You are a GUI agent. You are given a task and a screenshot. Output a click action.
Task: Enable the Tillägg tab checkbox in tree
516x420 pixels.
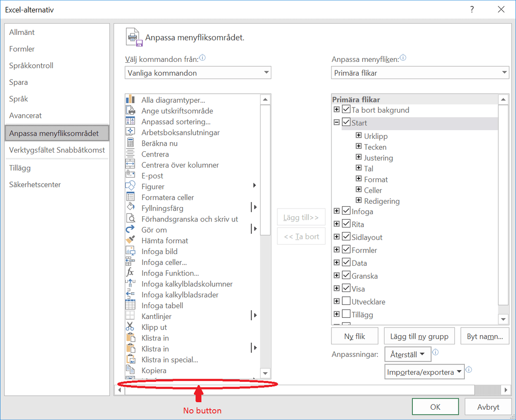[x=346, y=314]
